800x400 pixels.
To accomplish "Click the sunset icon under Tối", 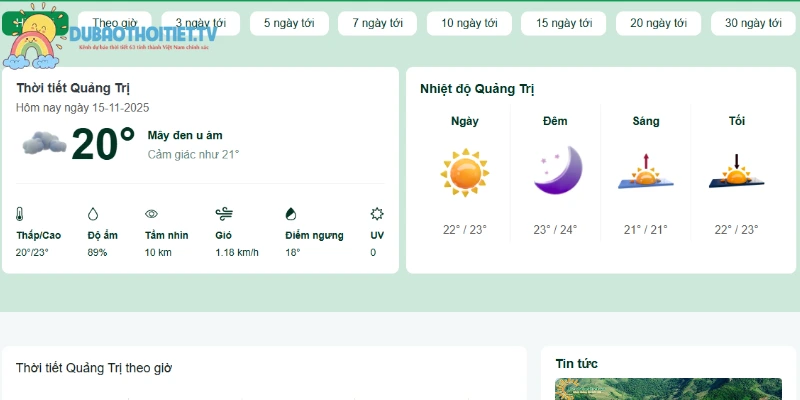I will [736, 171].
